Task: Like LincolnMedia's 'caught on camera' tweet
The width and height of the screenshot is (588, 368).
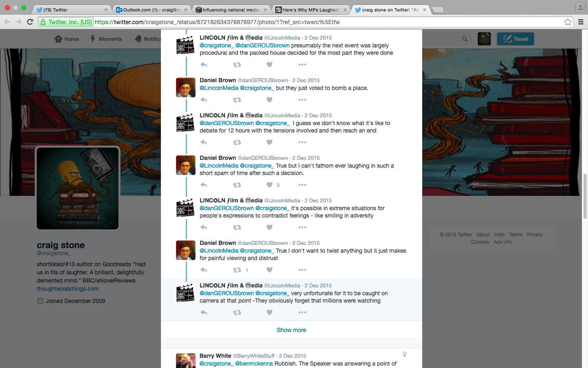Action: pos(269,312)
